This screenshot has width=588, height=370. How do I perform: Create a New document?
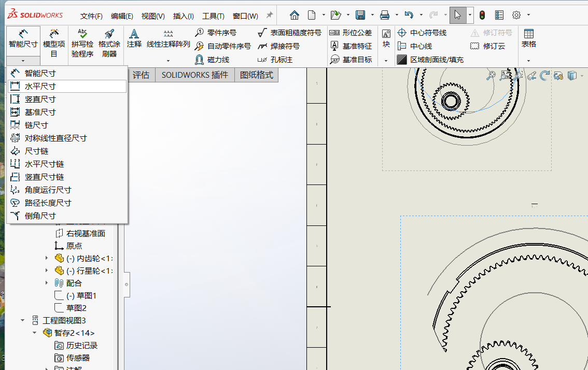pos(312,15)
